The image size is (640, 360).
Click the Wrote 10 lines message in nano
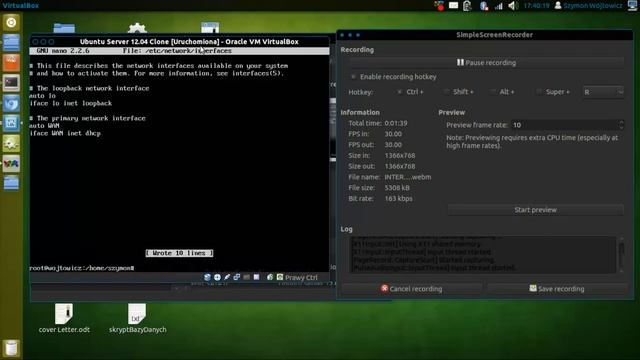pos(179,253)
